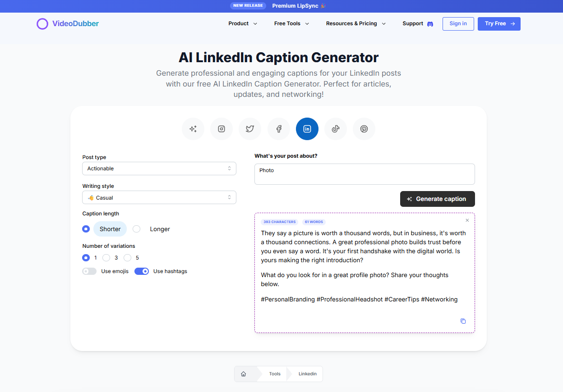The image size is (563, 392).
Task: Set number of variations to 3
Action: (106, 258)
